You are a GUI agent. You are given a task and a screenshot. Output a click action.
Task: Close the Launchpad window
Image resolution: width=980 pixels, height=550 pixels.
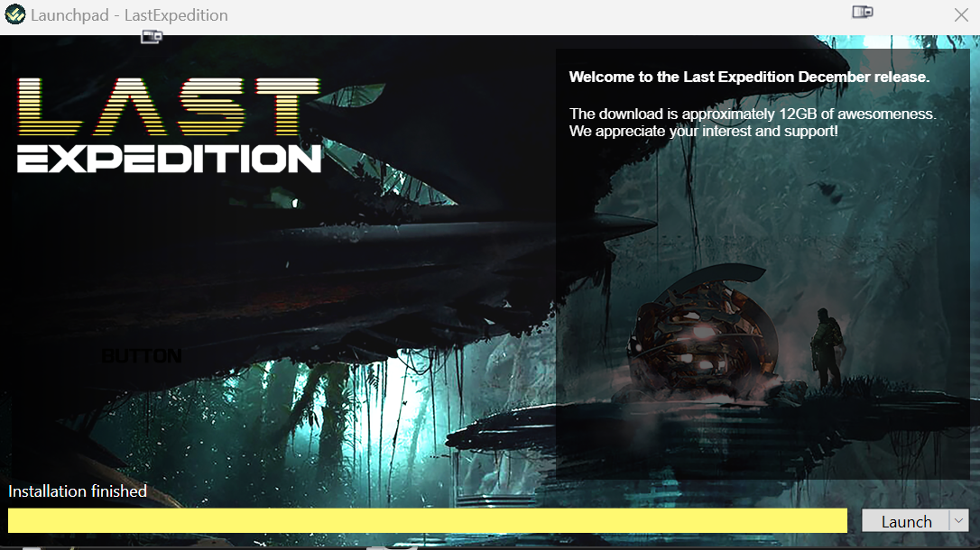[961, 14]
